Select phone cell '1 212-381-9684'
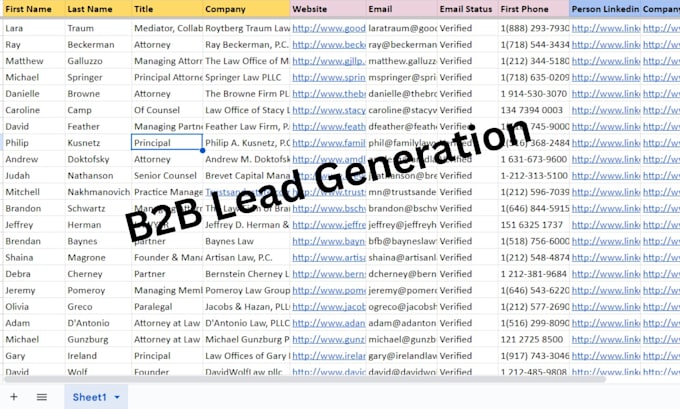This screenshot has height=409, width=680. pos(534,274)
